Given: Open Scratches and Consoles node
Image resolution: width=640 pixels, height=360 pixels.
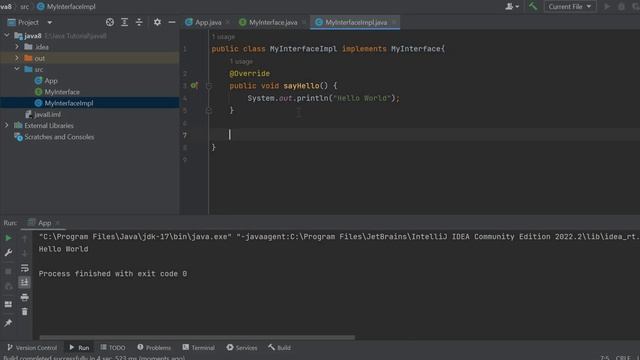Looking at the screenshot, I should pos(59,137).
